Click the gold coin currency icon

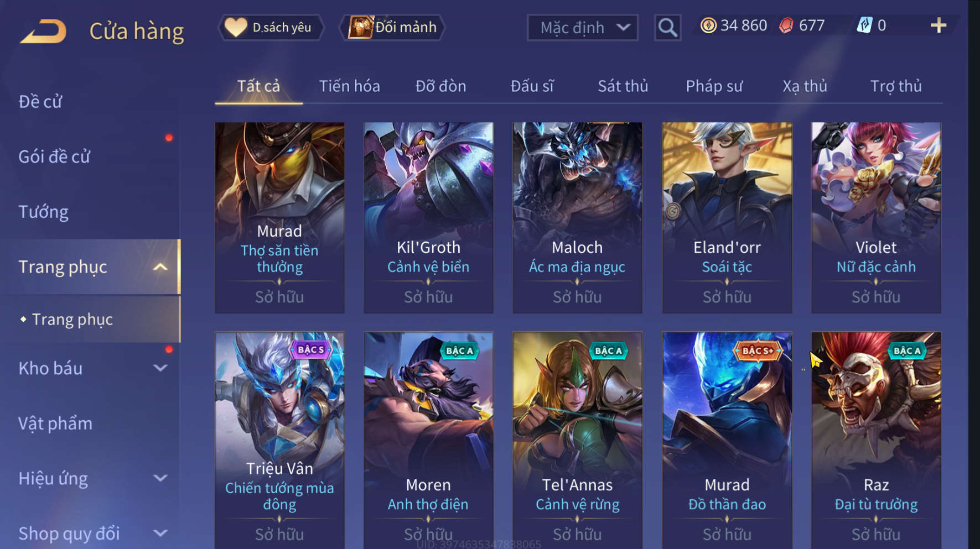pyautogui.click(x=708, y=25)
